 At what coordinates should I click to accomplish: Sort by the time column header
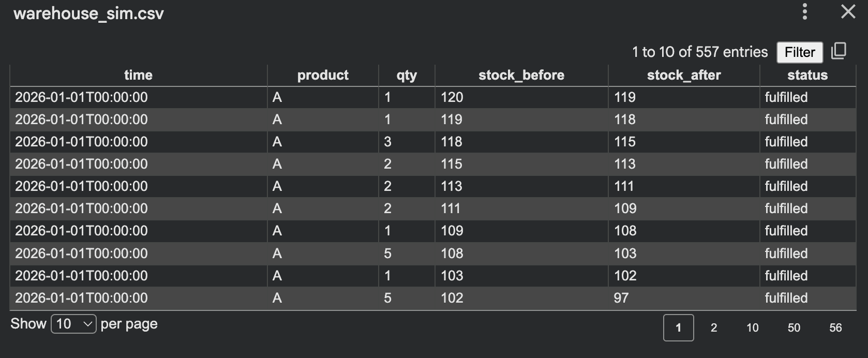138,75
